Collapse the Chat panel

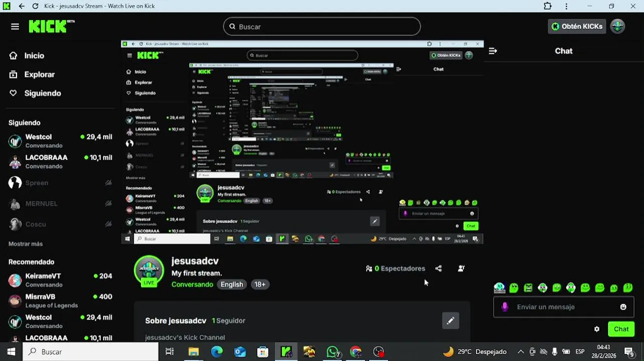(493, 51)
